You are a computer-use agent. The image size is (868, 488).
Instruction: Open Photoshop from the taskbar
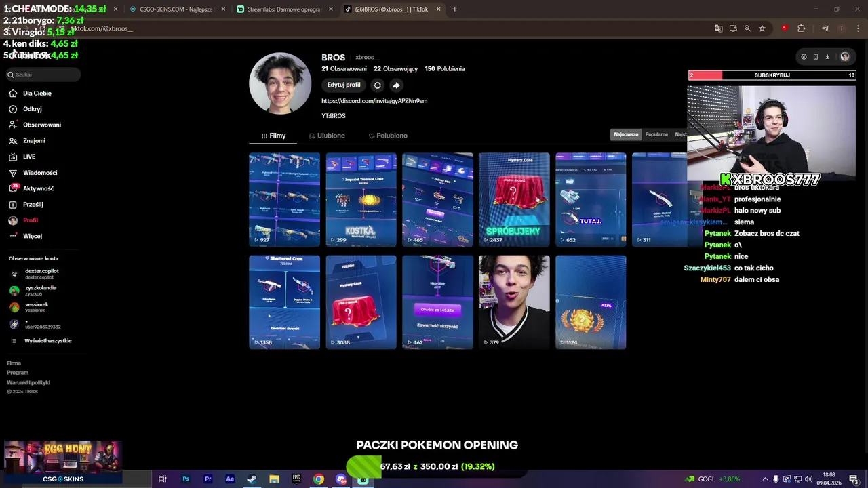coord(185,479)
